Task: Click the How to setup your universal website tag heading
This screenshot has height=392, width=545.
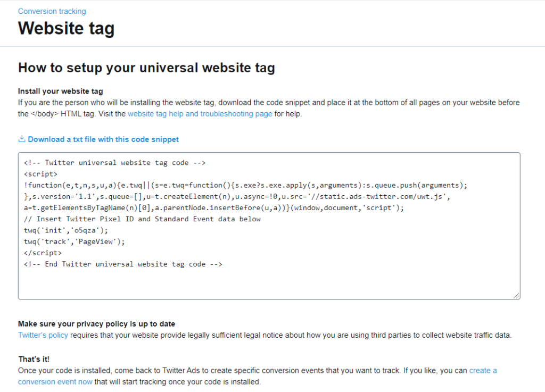Action: [146, 68]
